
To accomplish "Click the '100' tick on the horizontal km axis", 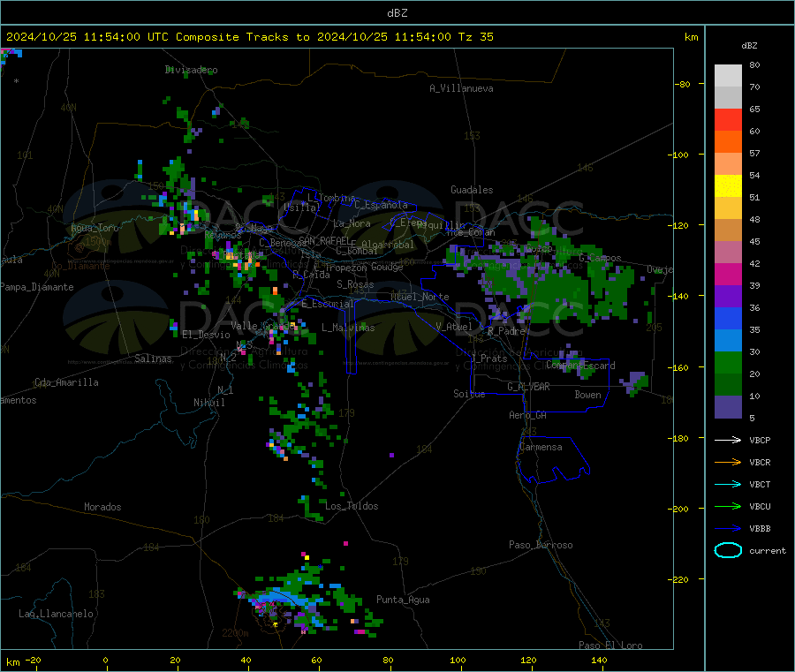I will [x=458, y=660].
